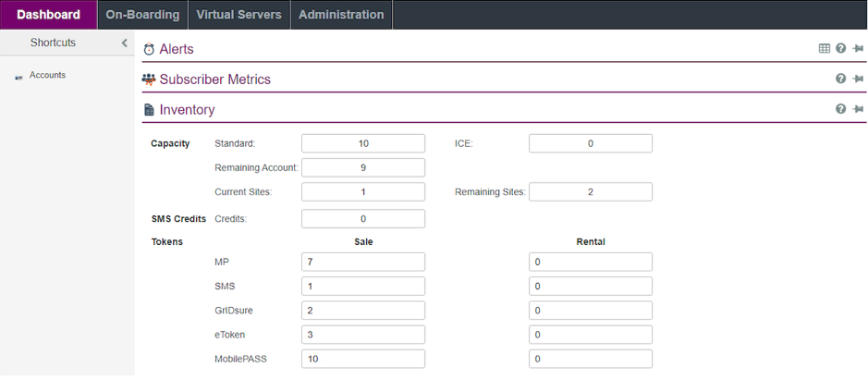Screen dimensions: 868x379
Task: Open the Accounts shortcut link
Action: 47,76
